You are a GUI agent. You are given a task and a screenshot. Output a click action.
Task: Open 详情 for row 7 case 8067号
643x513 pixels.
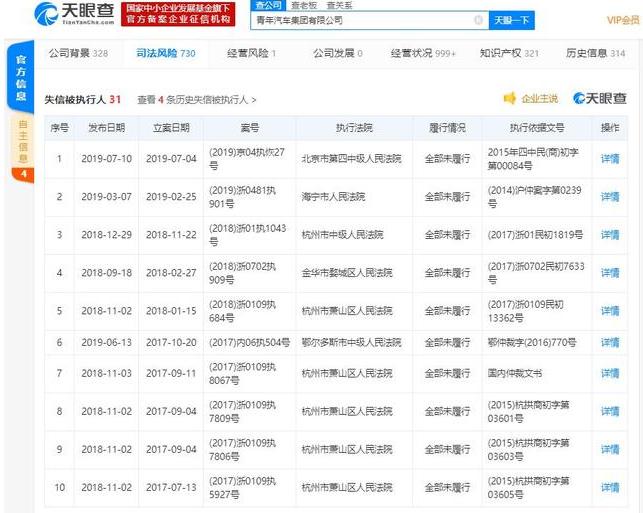pyautogui.click(x=610, y=374)
